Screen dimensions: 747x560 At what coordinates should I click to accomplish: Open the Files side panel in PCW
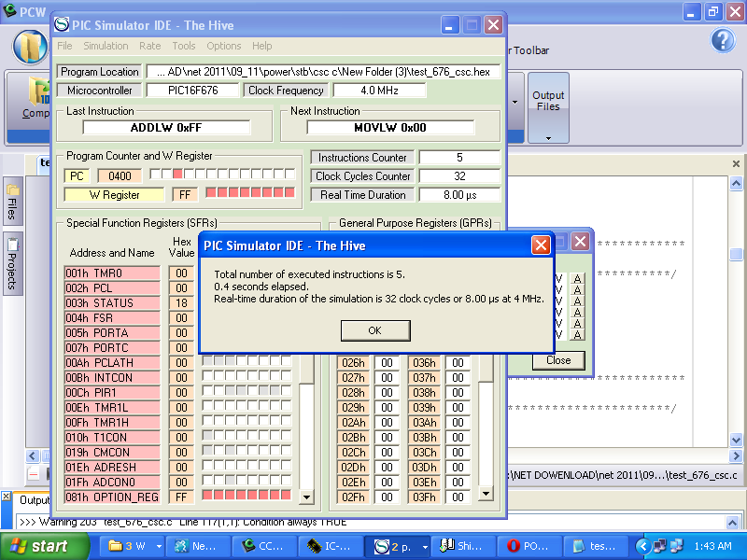tap(12, 203)
